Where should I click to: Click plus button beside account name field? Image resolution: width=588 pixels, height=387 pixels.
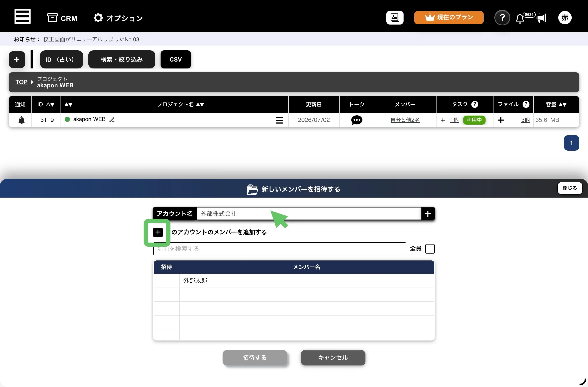[x=428, y=214]
